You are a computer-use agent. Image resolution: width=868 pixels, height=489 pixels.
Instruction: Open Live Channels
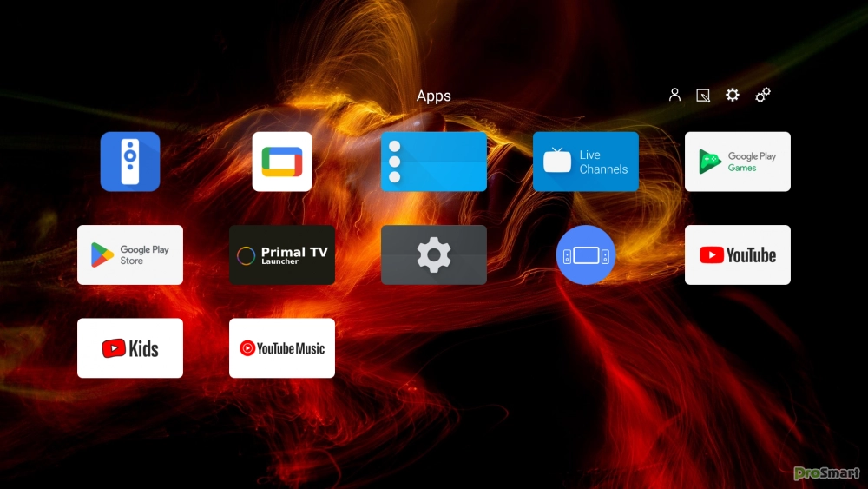(586, 162)
